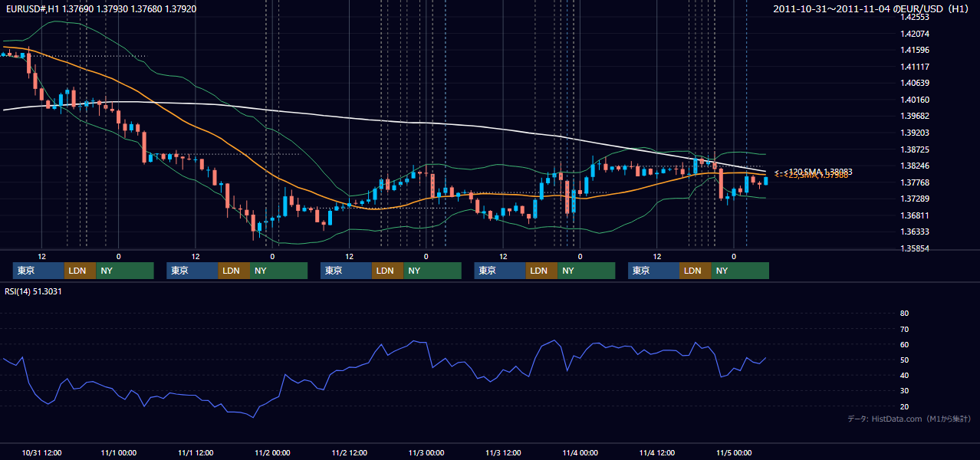Click price axis value 1.39682

(915, 116)
